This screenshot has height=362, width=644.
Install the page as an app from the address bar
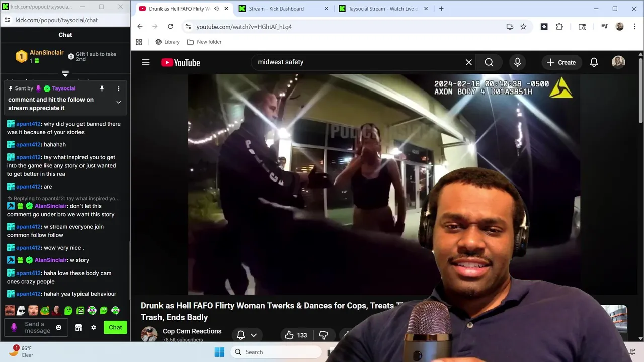coord(510,27)
